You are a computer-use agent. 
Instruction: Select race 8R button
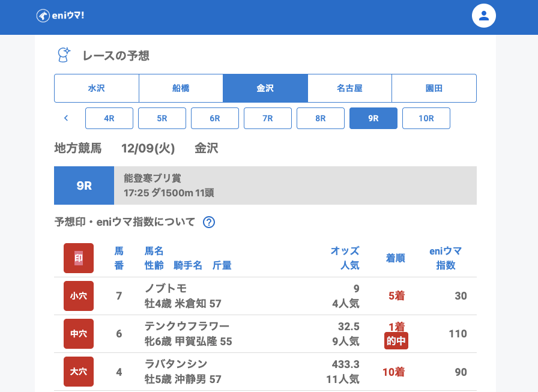321,118
